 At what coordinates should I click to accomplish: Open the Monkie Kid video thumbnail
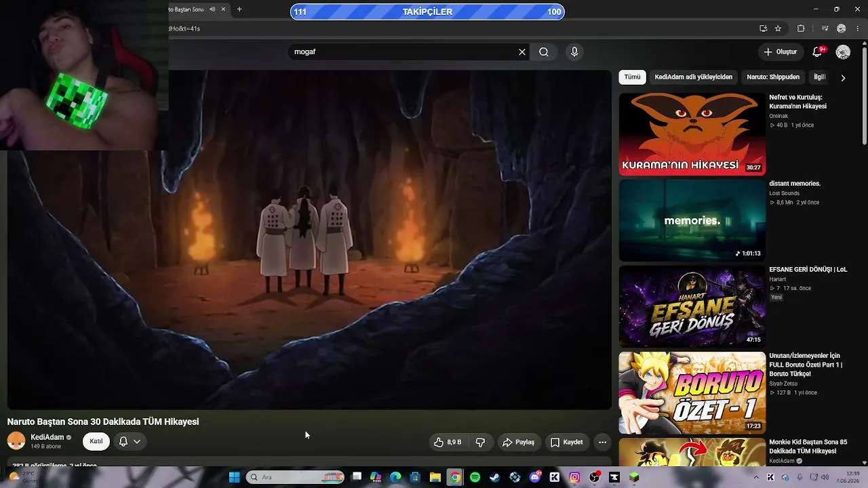[x=692, y=452]
